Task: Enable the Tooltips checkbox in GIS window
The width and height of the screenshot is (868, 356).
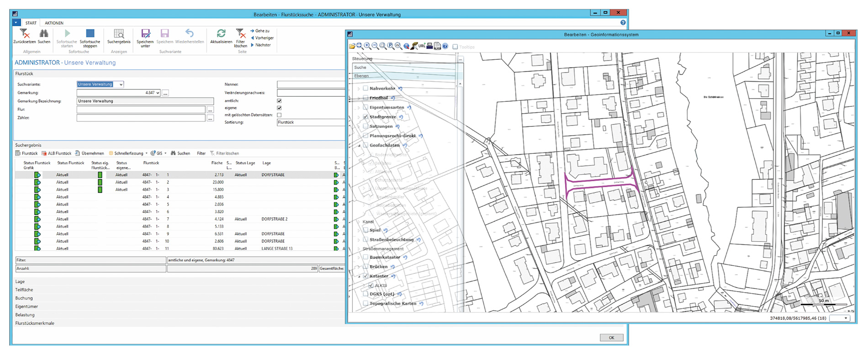Action: click(x=455, y=47)
